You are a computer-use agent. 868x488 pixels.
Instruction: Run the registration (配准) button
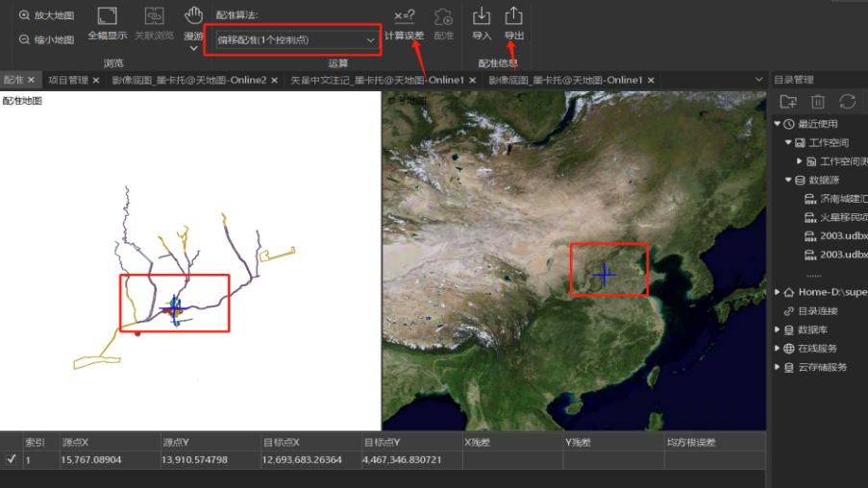tap(443, 24)
